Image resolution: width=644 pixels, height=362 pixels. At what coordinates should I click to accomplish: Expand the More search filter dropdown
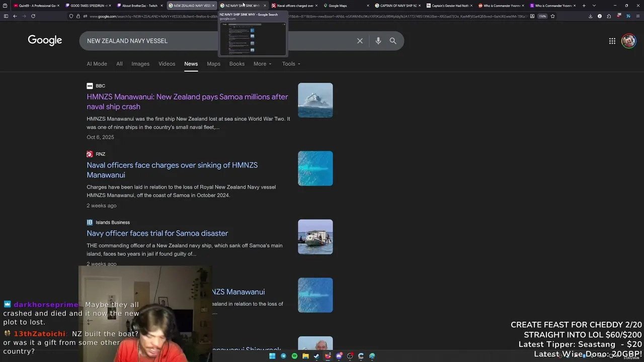(x=263, y=64)
